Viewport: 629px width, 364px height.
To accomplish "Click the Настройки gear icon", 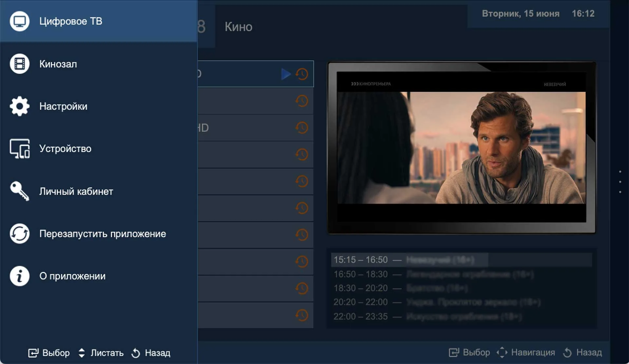I will pyautogui.click(x=20, y=106).
